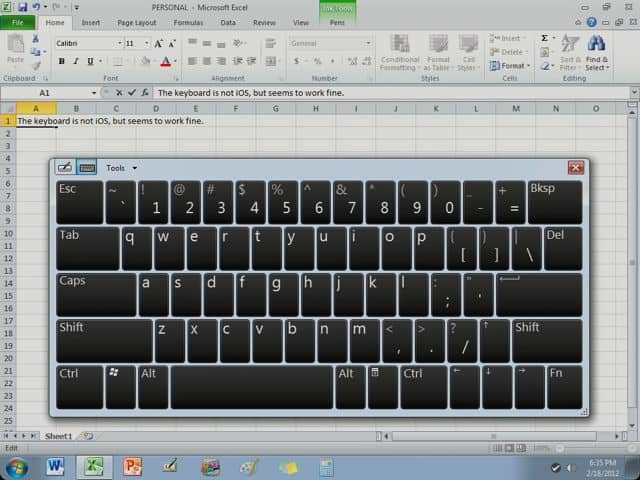The height and width of the screenshot is (480, 640).
Task: Open the font color dropdown arrow
Action: [176, 62]
